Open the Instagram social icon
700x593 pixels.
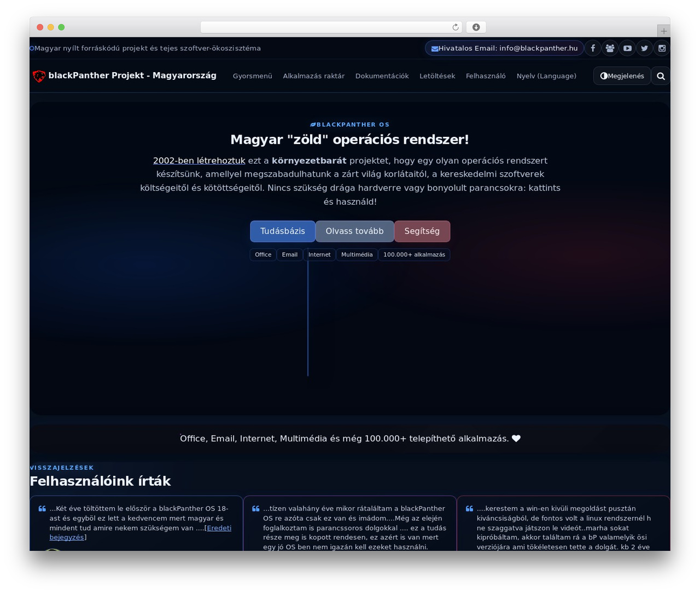tap(662, 48)
